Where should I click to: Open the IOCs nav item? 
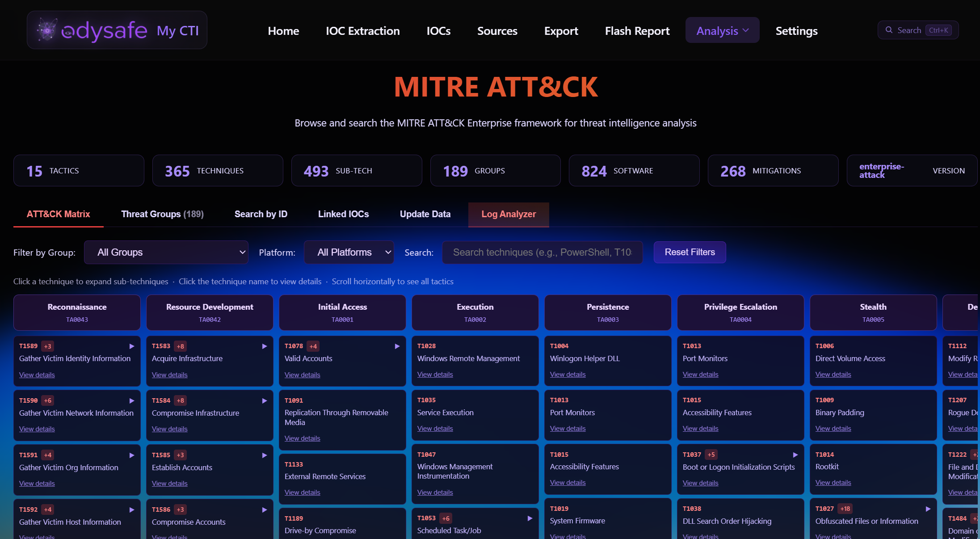click(438, 31)
